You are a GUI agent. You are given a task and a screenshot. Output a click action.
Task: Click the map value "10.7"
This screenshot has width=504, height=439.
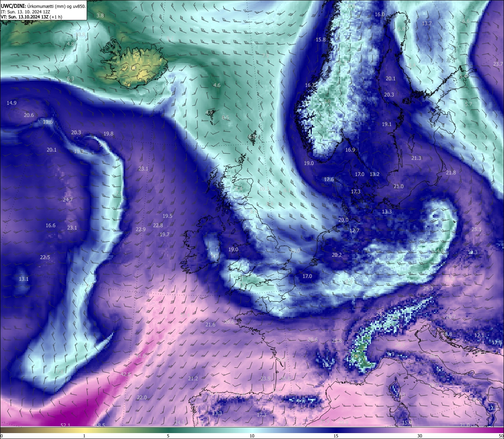tap(327, 365)
